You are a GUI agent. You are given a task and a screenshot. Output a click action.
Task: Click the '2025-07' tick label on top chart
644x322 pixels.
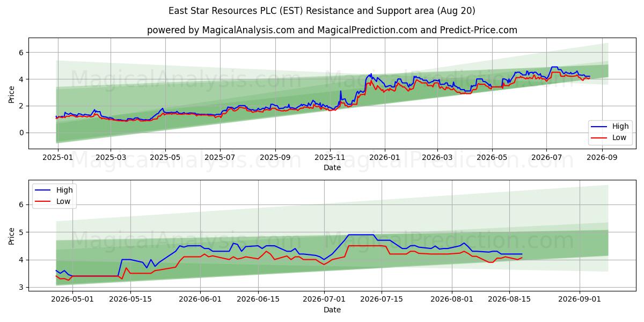click(x=220, y=158)
